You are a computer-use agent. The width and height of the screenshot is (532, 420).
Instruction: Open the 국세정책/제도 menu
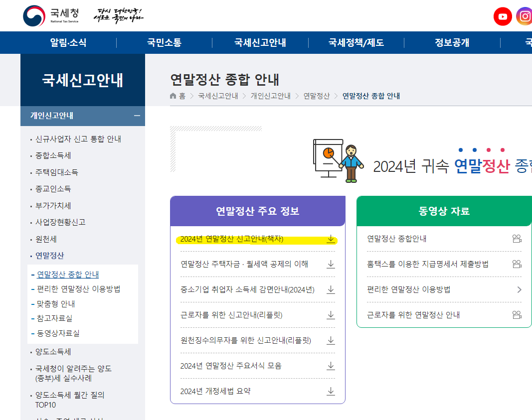pos(355,42)
